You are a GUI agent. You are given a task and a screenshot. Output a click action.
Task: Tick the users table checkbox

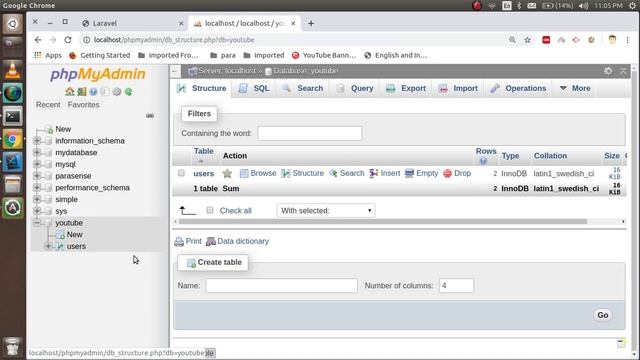181,173
